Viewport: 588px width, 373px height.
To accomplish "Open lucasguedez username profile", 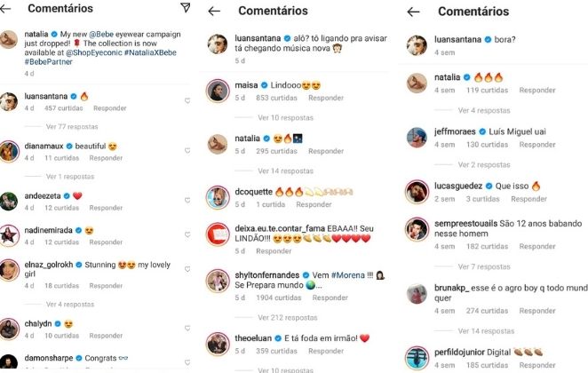I will 458,186.
